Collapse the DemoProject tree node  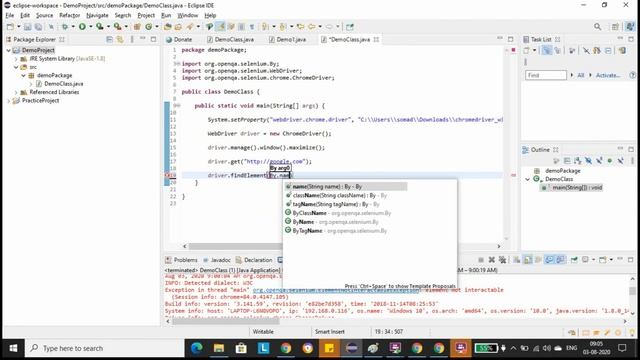click(x=9, y=50)
